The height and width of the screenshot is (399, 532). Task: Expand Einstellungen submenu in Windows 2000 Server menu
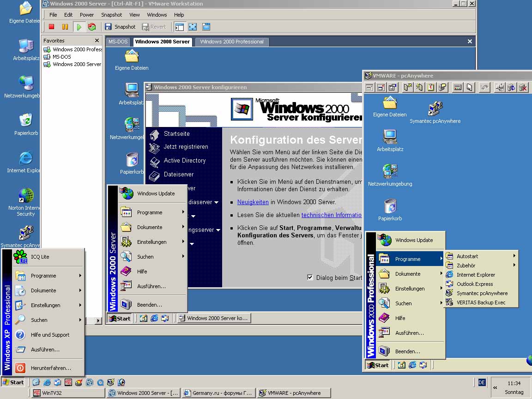(x=153, y=242)
